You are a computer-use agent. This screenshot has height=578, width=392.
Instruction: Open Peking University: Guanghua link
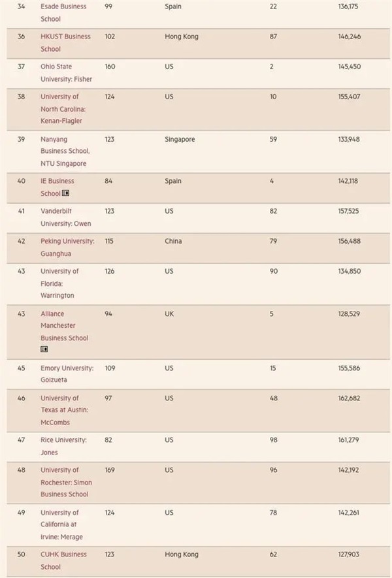pyautogui.click(x=67, y=247)
